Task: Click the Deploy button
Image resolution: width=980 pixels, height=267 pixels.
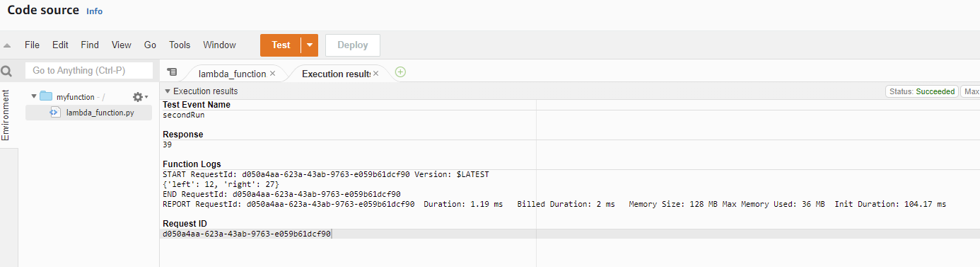Action: [x=353, y=45]
